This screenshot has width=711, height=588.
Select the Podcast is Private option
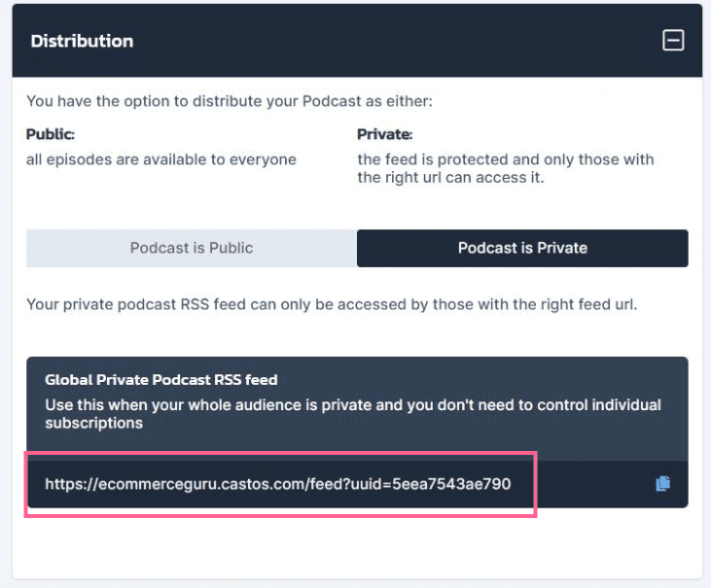point(522,248)
